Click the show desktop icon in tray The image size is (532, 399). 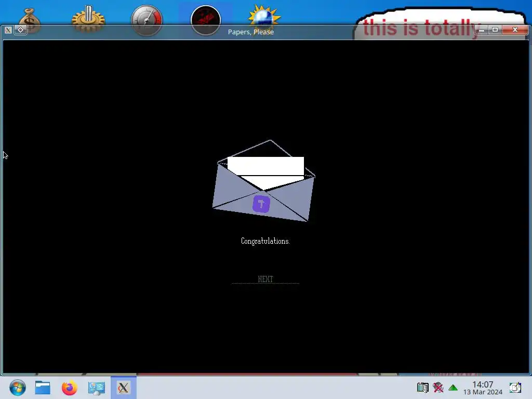pyautogui.click(x=515, y=388)
